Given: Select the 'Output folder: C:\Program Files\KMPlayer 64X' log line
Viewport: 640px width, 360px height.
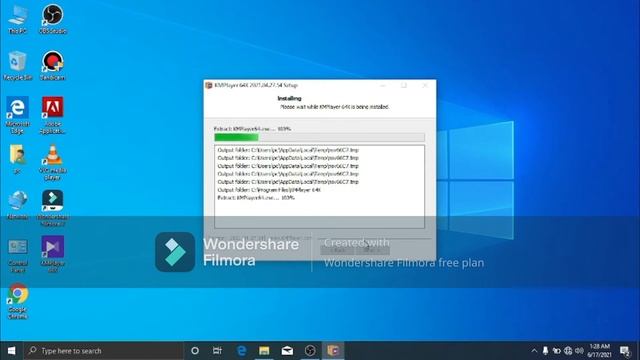Looking at the screenshot, I should [269, 190].
